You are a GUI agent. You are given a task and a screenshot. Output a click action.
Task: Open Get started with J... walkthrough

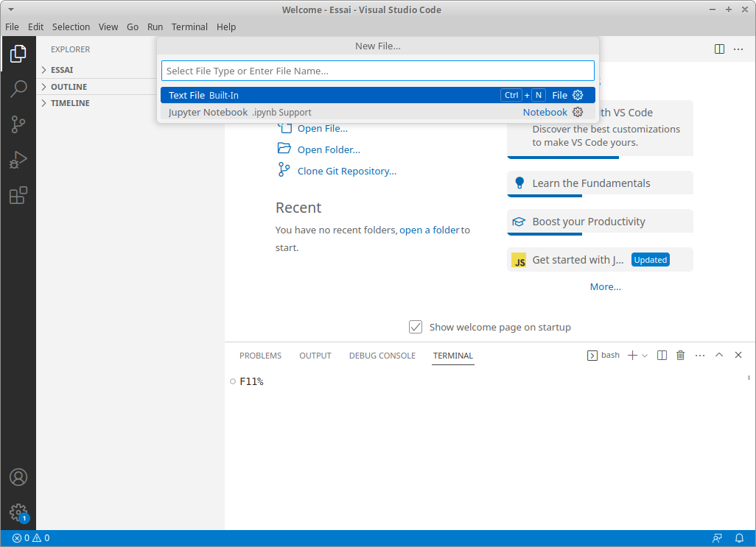(x=600, y=260)
